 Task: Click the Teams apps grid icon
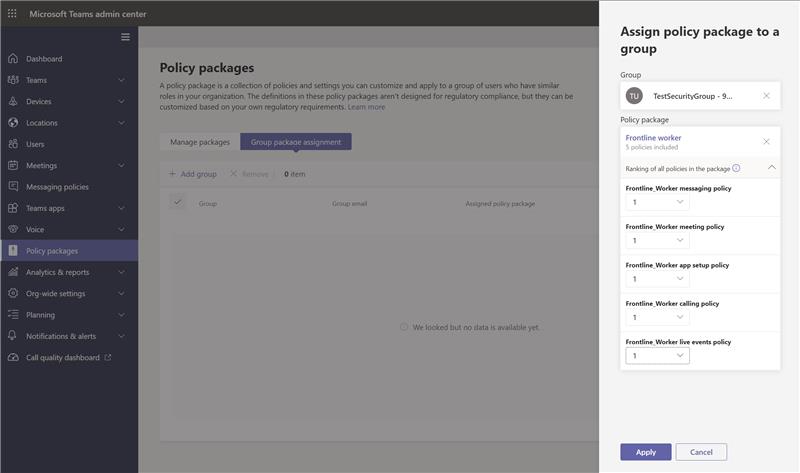(13, 208)
